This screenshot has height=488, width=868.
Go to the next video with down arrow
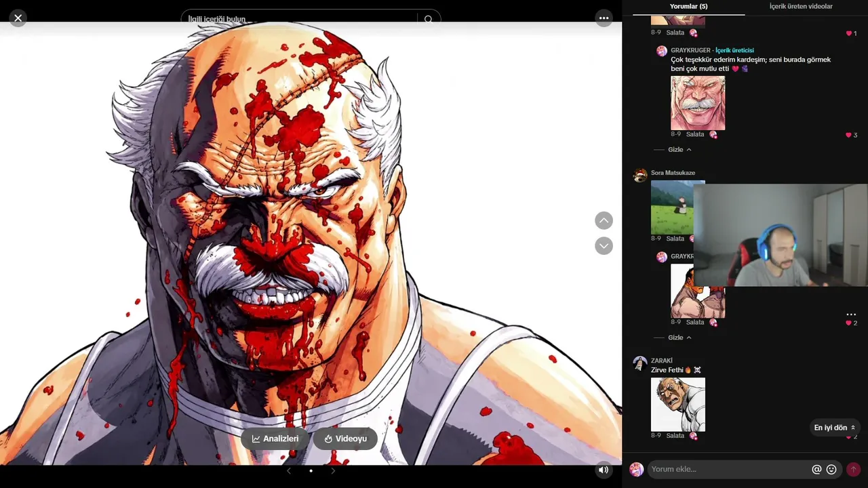604,246
